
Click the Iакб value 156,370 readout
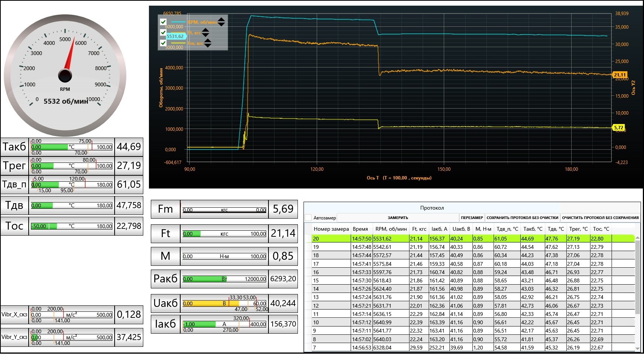[x=283, y=324]
